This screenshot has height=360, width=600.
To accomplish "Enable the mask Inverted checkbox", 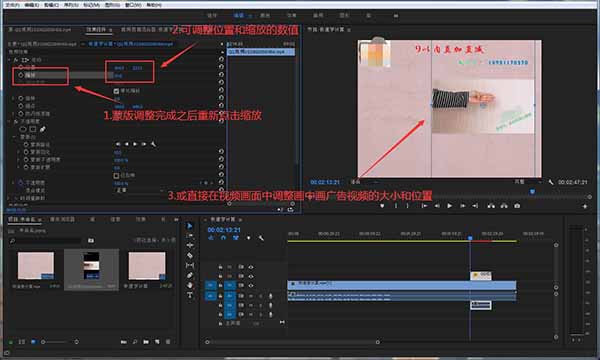I will [x=116, y=175].
